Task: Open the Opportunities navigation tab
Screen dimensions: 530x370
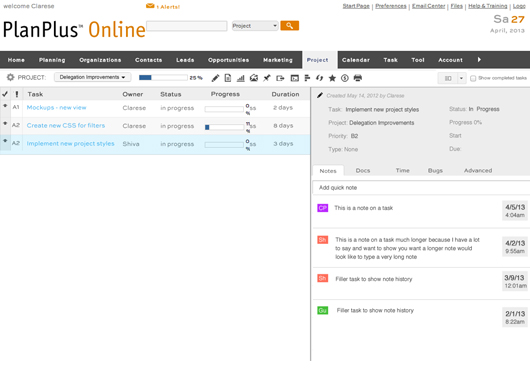Action: coord(228,60)
